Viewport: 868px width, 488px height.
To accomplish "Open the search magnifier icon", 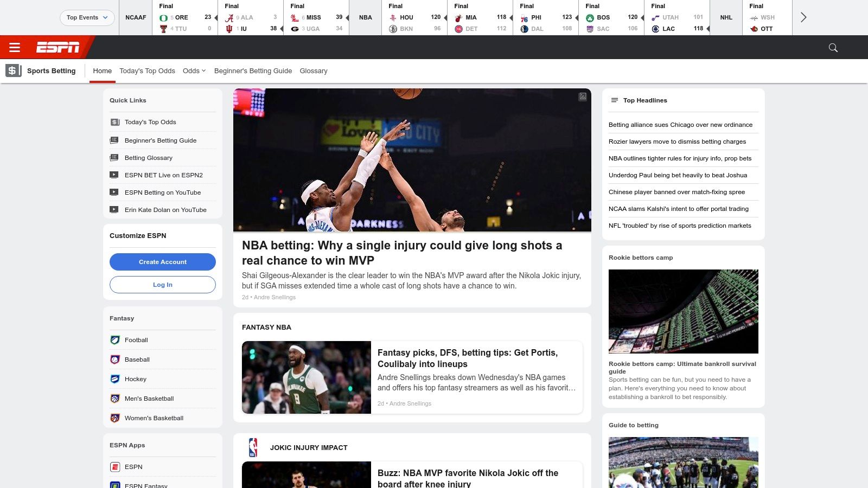I will point(833,48).
